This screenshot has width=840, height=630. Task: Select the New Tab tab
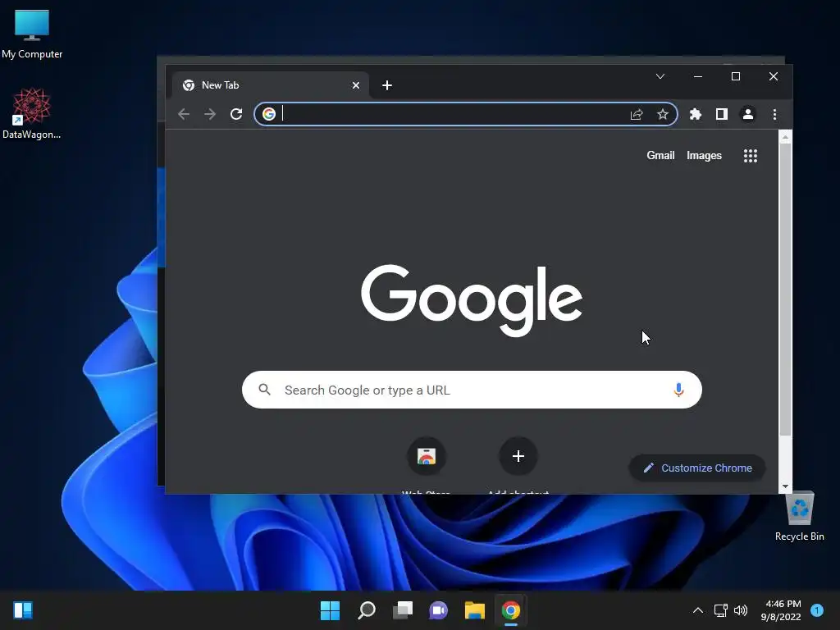[x=271, y=85]
